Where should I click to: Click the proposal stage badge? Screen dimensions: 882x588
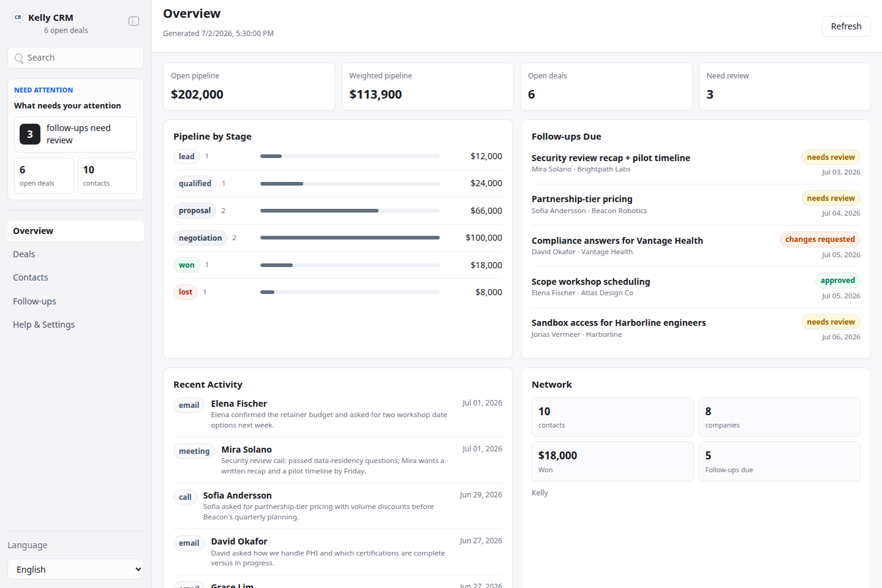(195, 211)
